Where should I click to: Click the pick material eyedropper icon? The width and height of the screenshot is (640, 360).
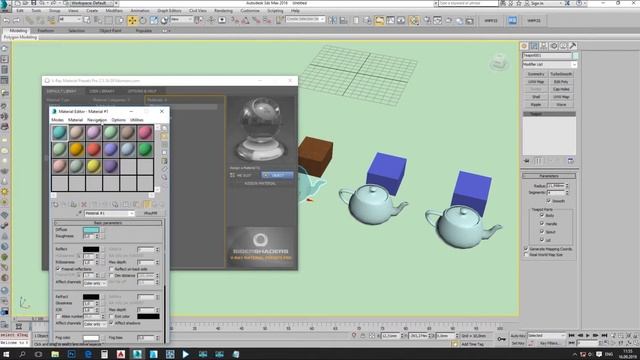80,213
